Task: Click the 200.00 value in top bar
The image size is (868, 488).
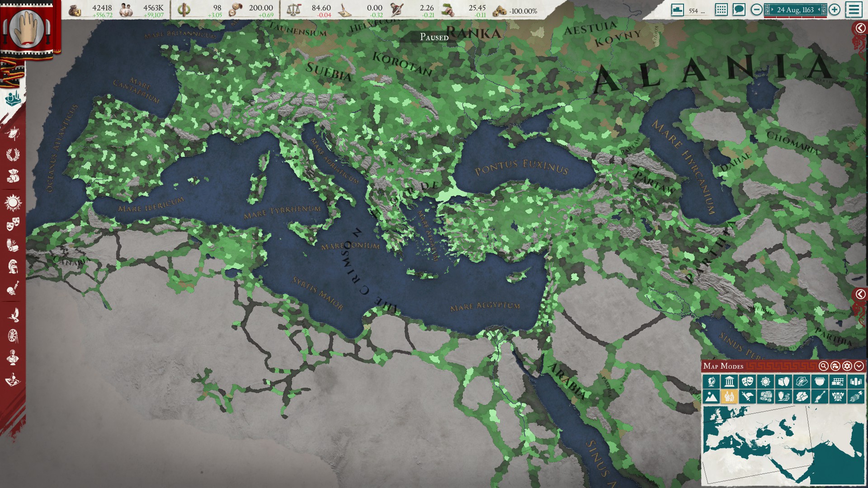Action: 261,8
